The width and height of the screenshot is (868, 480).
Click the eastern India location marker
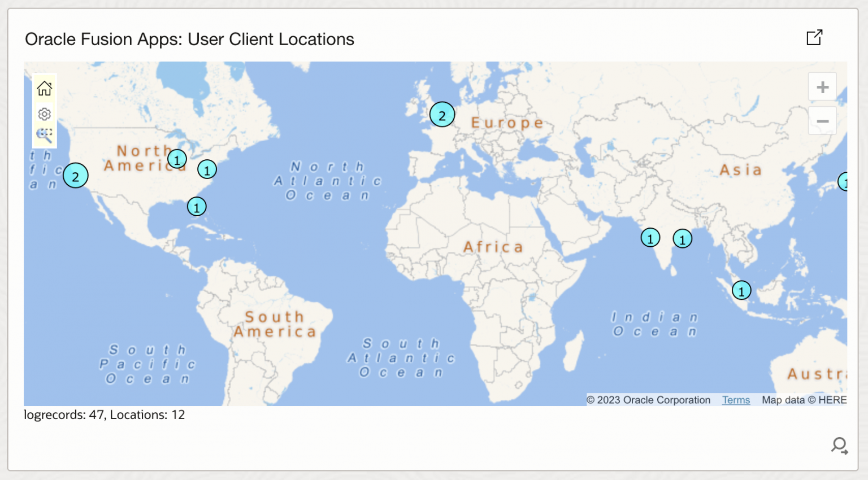(x=683, y=239)
